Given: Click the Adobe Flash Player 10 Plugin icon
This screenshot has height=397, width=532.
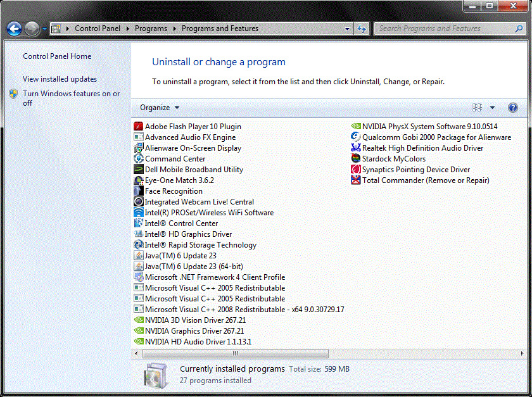Looking at the screenshot, I should tap(139, 127).
